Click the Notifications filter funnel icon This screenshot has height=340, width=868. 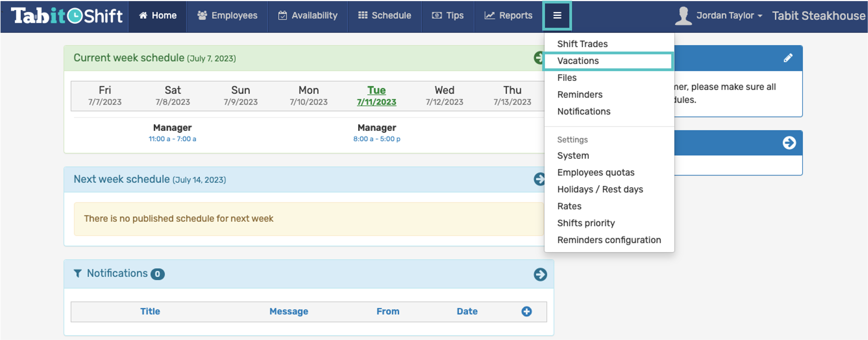point(78,273)
